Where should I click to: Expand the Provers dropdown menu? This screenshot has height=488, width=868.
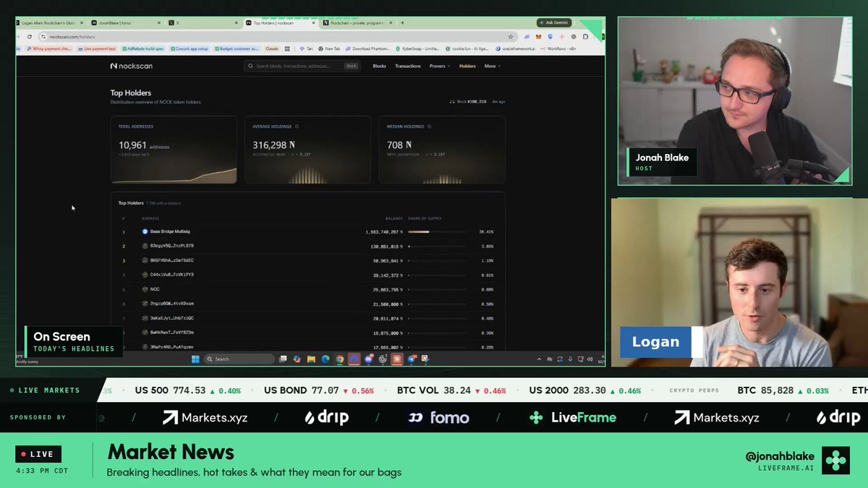(x=440, y=66)
